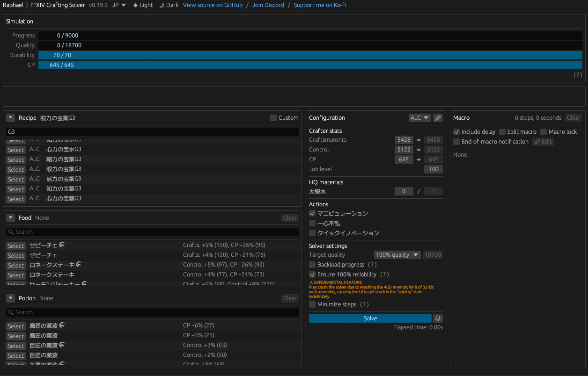Click the 0 steps, 0 seconds text
Screen dimensions: 588x376
point(538,118)
